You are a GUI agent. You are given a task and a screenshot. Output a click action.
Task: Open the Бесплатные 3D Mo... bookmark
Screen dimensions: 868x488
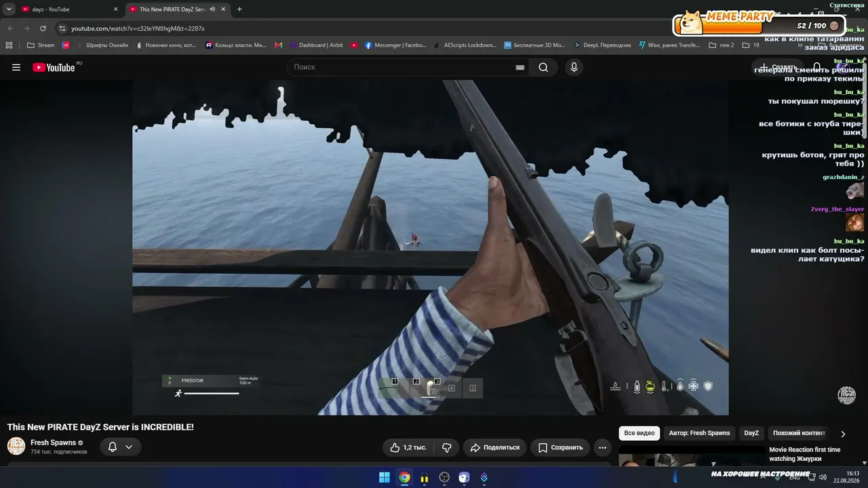point(534,45)
